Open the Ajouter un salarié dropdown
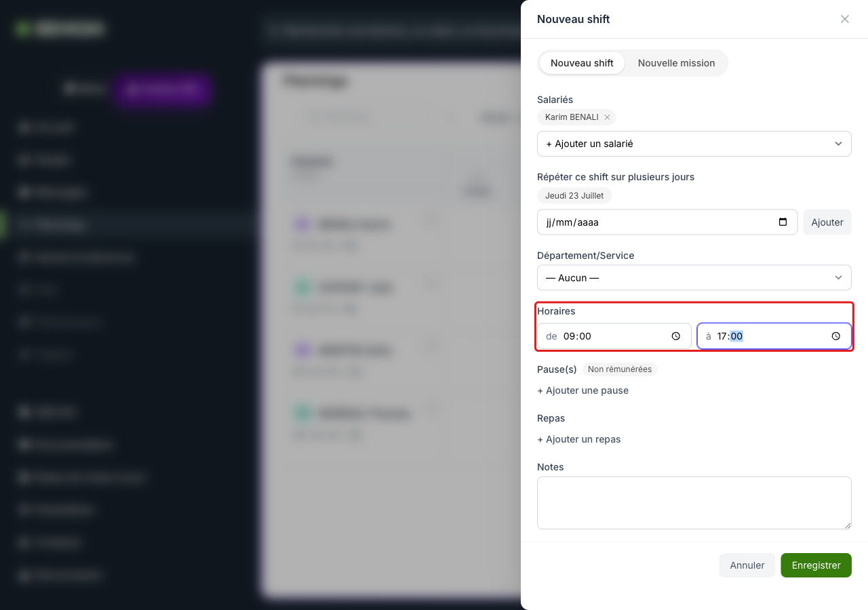This screenshot has height=610, width=868. point(694,144)
